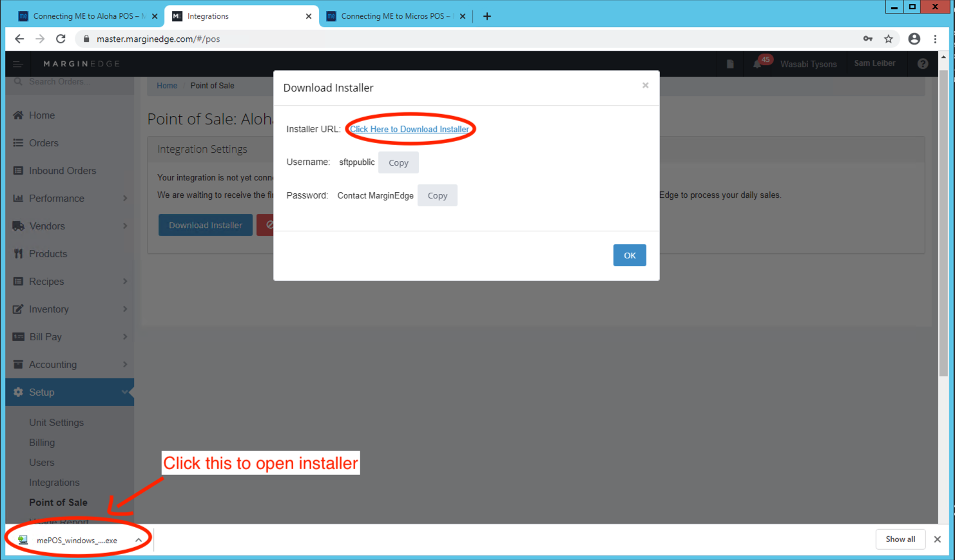Click the document icon in top bar
Screen dimensions: 955x560
click(730, 64)
